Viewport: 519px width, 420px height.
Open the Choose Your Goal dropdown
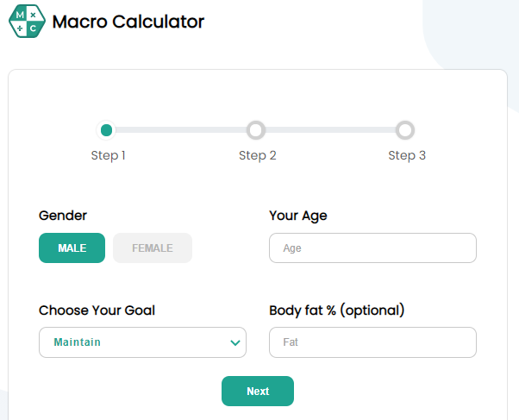click(x=142, y=342)
